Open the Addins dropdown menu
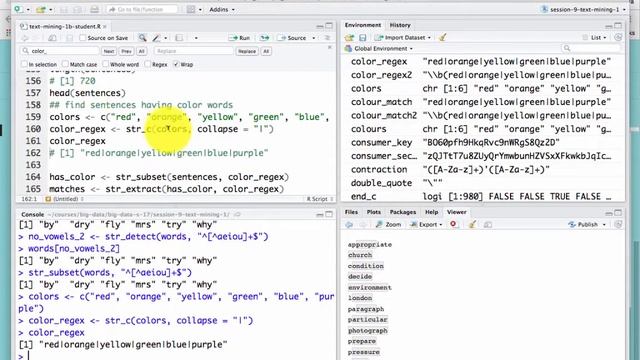 (222, 9)
